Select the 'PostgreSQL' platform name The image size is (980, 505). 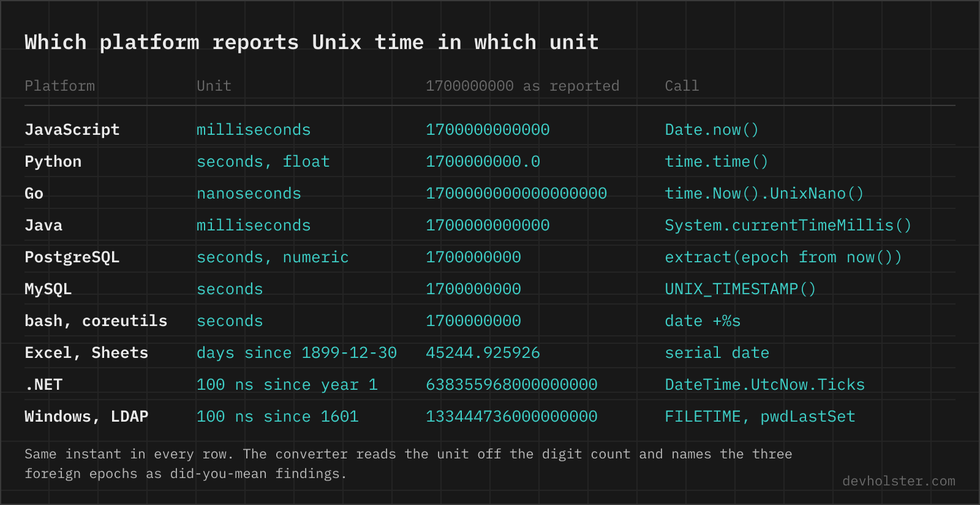72,257
